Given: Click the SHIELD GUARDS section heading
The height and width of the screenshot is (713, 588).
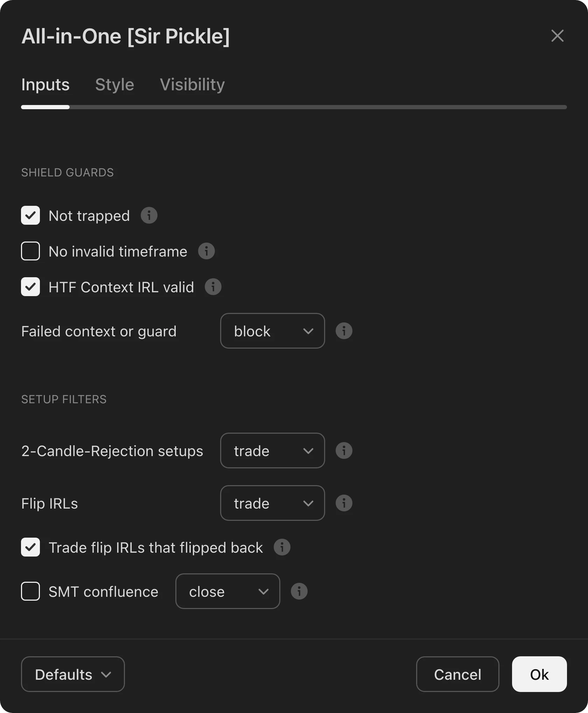Looking at the screenshot, I should (68, 173).
